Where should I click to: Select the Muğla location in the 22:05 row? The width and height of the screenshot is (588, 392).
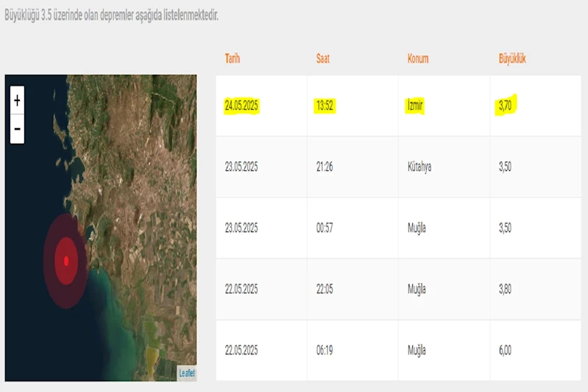[x=417, y=290]
